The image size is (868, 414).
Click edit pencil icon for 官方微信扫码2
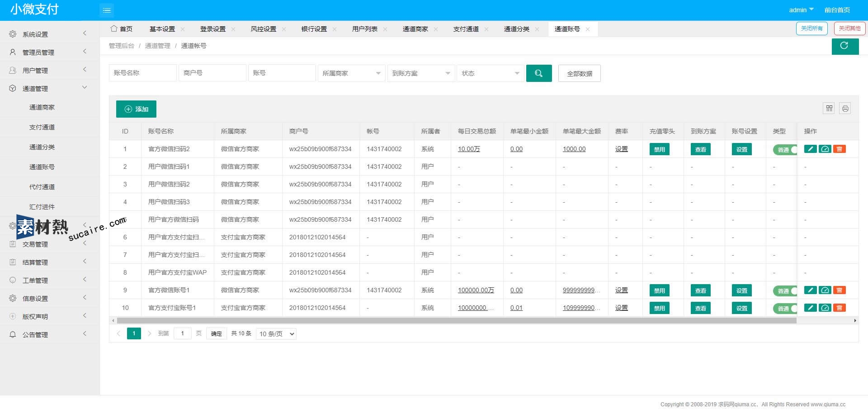point(810,149)
